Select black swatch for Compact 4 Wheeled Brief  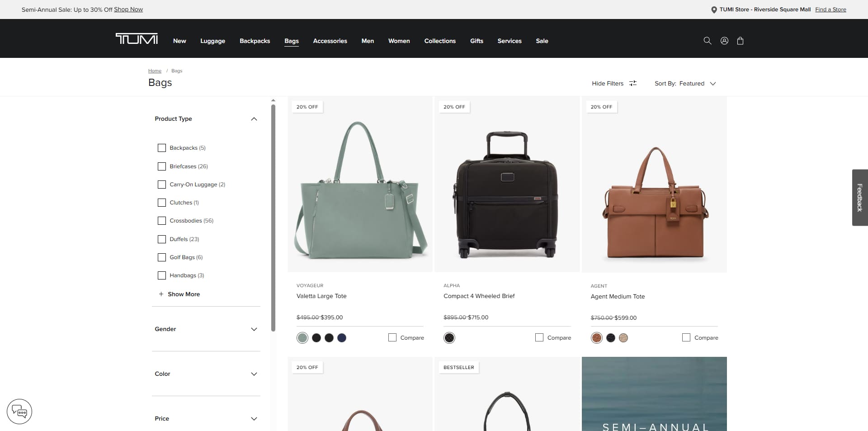[449, 338]
